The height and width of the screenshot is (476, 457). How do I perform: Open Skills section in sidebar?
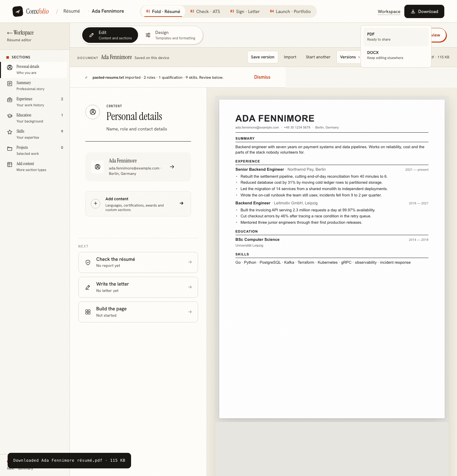(34, 135)
